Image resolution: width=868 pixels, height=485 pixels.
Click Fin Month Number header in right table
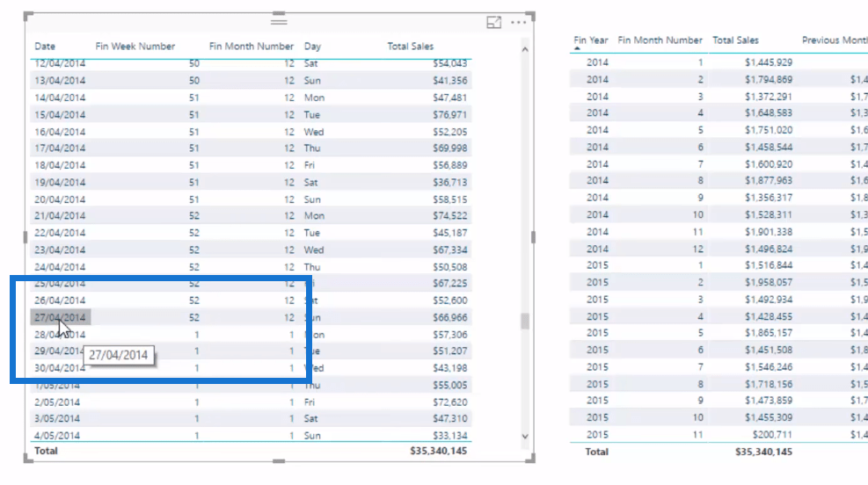pyautogui.click(x=660, y=40)
